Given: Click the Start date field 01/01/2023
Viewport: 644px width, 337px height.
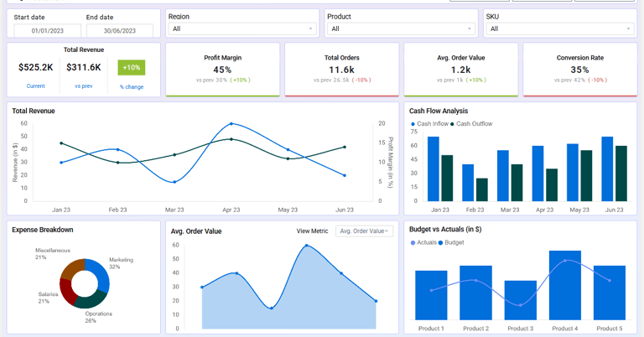Looking at the screenshot, I should (47, 30).
